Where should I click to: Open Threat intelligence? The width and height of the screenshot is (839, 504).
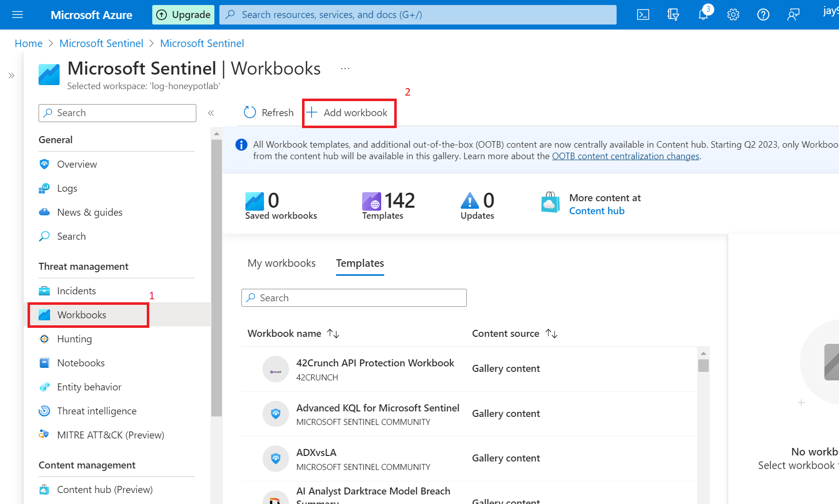coord(97,411)
